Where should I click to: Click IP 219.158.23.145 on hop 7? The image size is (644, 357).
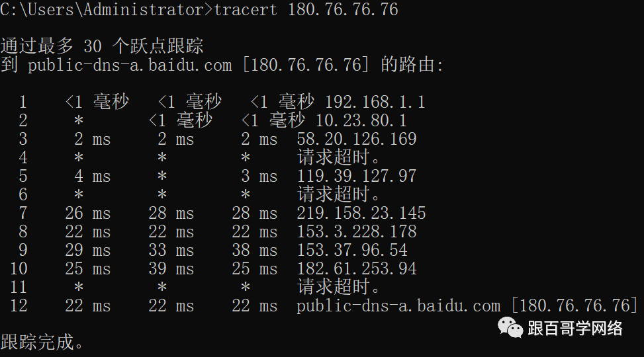361,213
